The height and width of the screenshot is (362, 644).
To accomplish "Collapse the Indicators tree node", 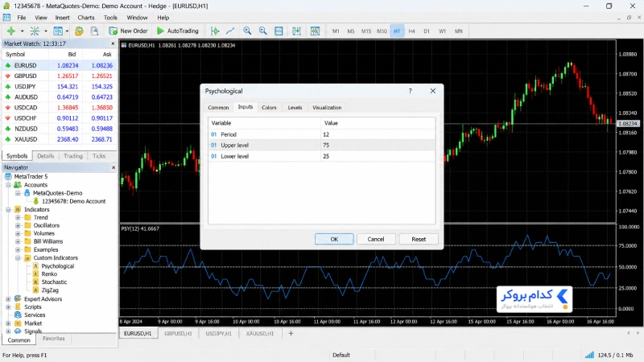I will [8, 210].
